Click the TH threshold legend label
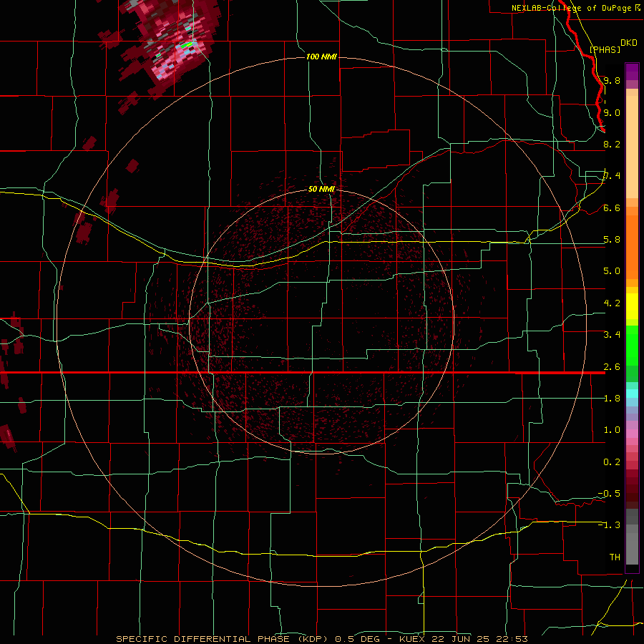The width and height of the screenshot is (644, 644). coord(615,557)
